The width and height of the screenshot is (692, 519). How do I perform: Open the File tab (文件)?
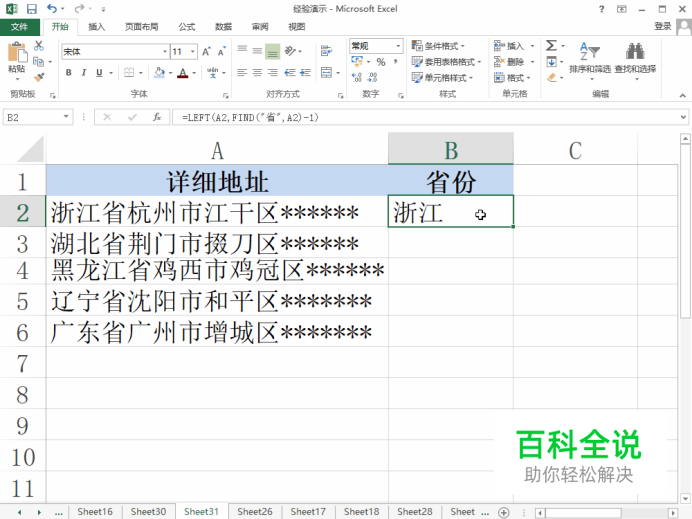pyautogui.click(x=19, y=27)
